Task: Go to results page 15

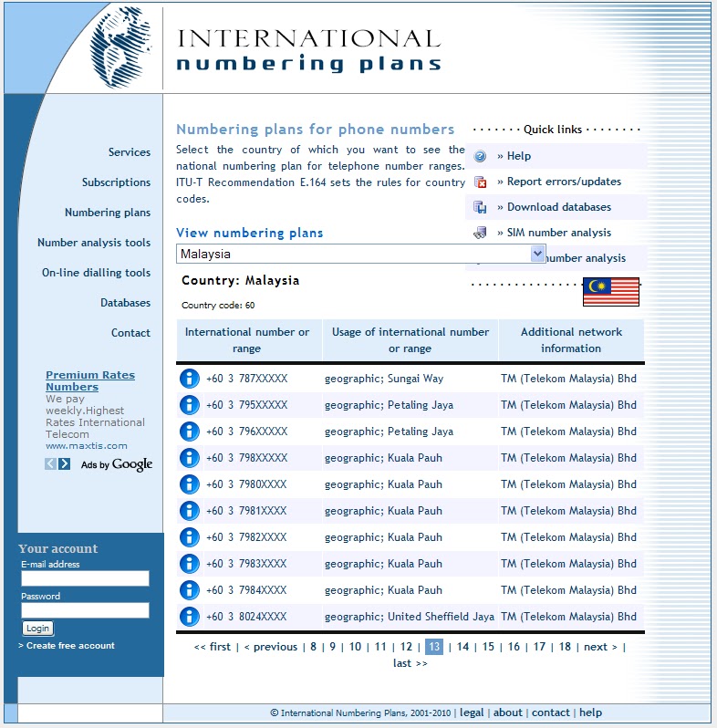Action: click(x=489, y=647)
